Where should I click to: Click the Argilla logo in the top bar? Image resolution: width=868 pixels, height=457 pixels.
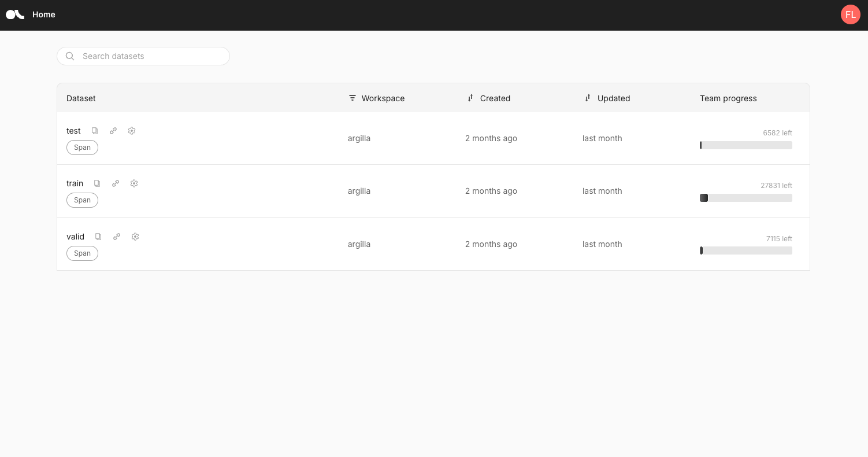(x=14, y=14)
